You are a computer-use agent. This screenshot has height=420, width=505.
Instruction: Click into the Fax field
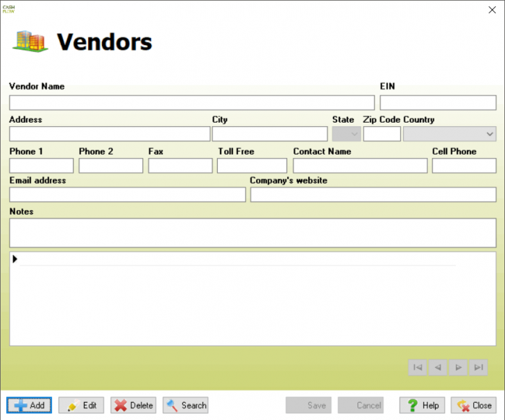point(180,166)
